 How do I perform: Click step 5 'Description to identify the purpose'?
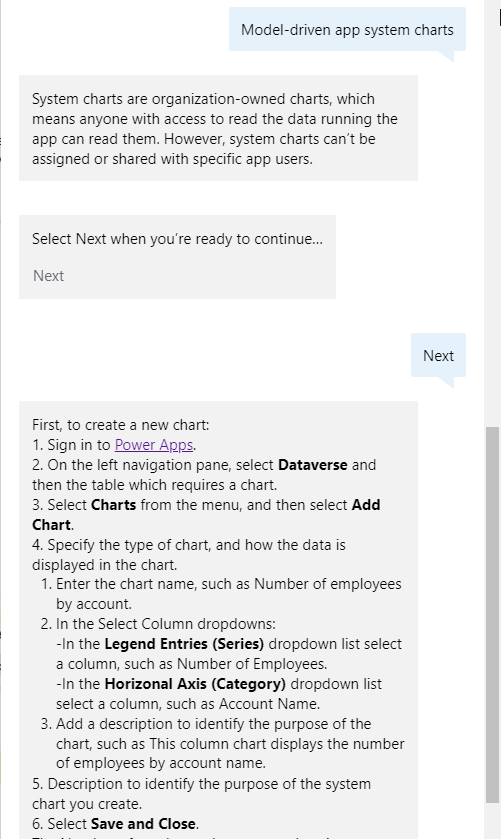(x=201, y=794)
